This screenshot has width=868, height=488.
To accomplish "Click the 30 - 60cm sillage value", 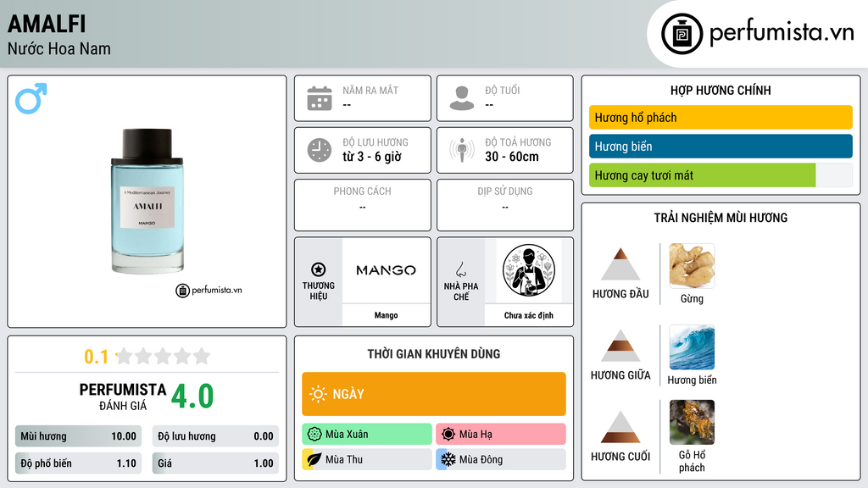I will (x=512, y=157).
